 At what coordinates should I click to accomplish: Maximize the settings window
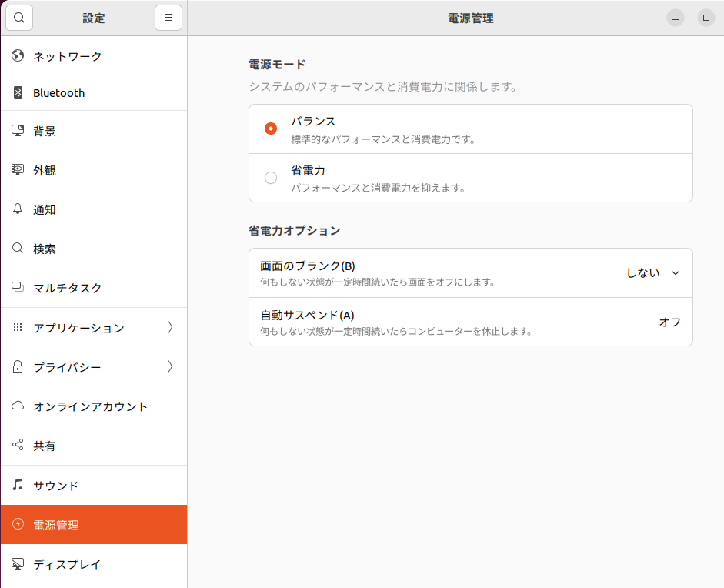pos(706,18)
